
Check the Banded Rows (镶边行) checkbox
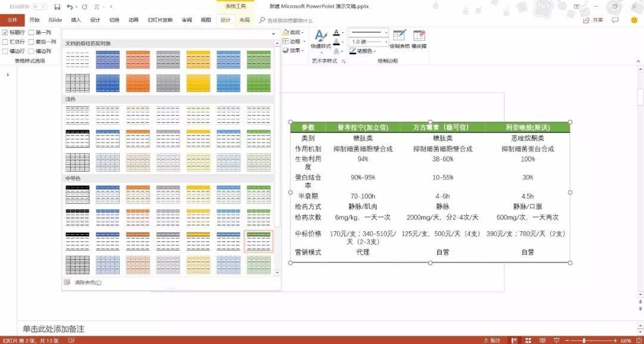5,51
